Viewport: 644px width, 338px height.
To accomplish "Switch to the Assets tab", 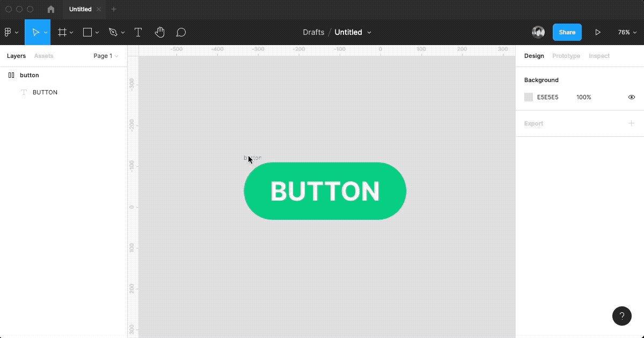I will point(43,56).
